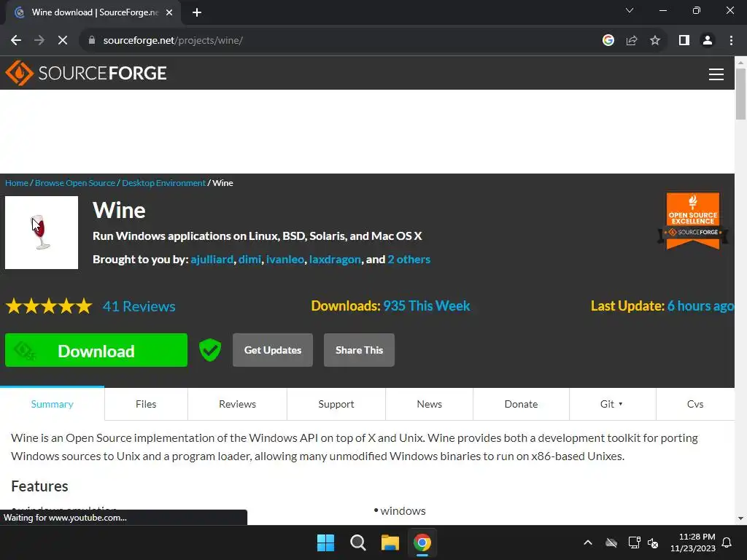Switch to the Summary tab
This screenshot has height=560, width=747.
pyautogui.click(x=52, y=404)
